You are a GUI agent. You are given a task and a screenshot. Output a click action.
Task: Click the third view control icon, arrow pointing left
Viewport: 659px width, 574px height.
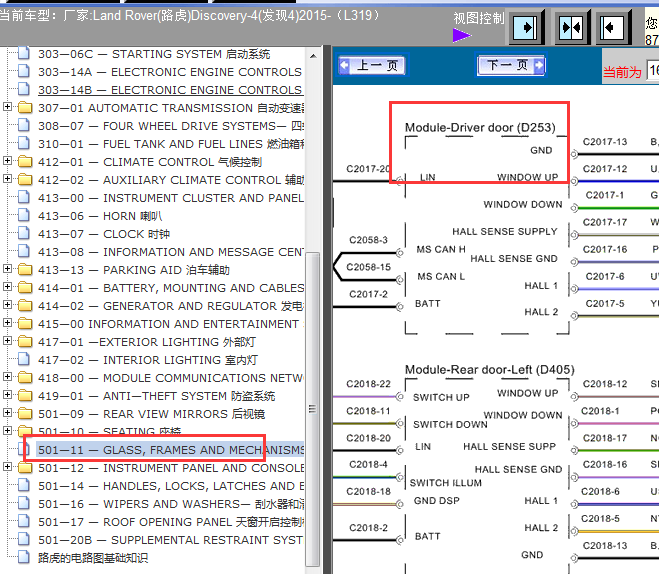[613, 27]
